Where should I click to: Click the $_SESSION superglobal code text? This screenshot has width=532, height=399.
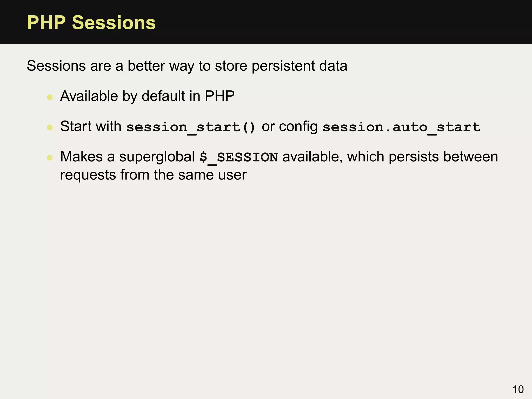click(x=239, y=157)
